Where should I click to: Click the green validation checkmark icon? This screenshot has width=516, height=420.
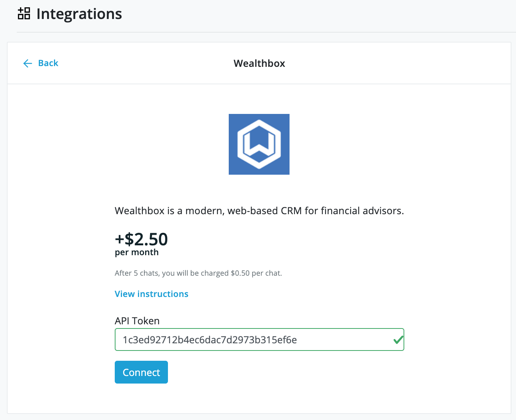(398, 339)
